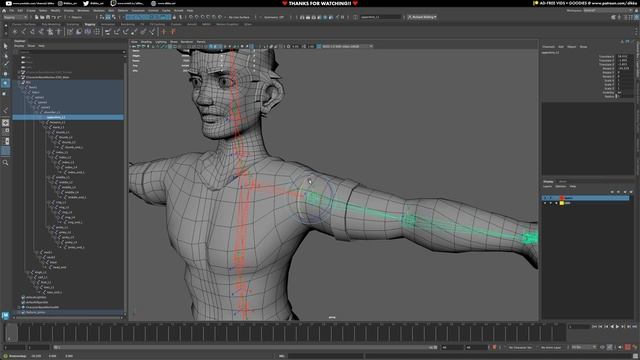Click the Anim tab in layer editor
This screenshot has height=360, width=640.
point(562,181)
